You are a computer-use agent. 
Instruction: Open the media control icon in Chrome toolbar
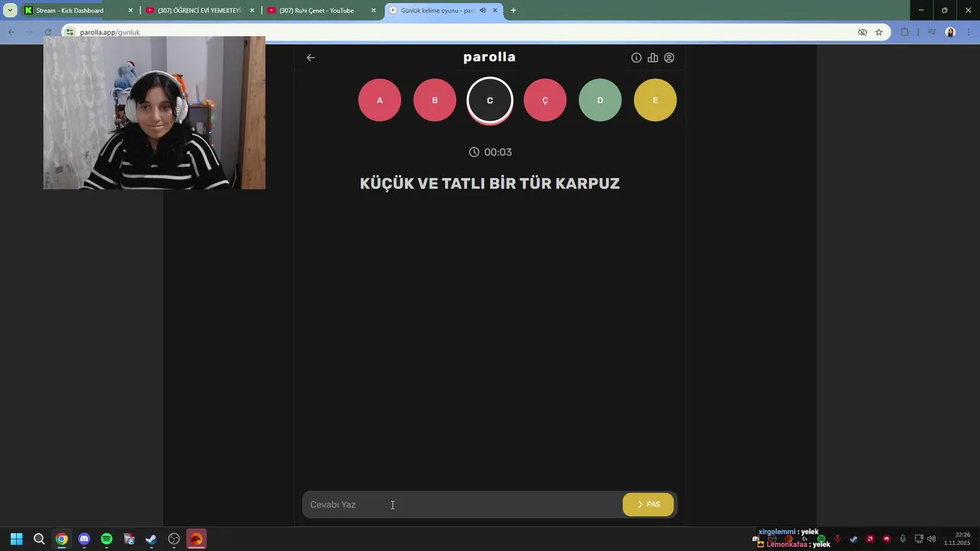click(932, 32)
